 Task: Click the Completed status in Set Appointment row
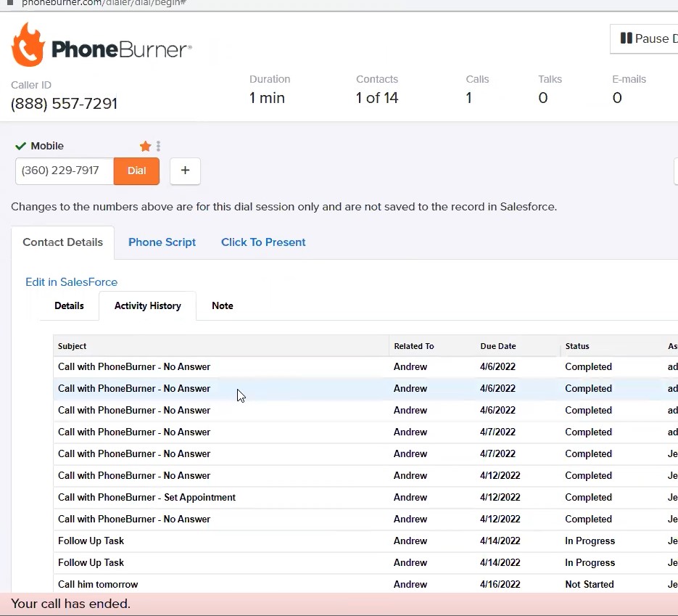point(589,498)
